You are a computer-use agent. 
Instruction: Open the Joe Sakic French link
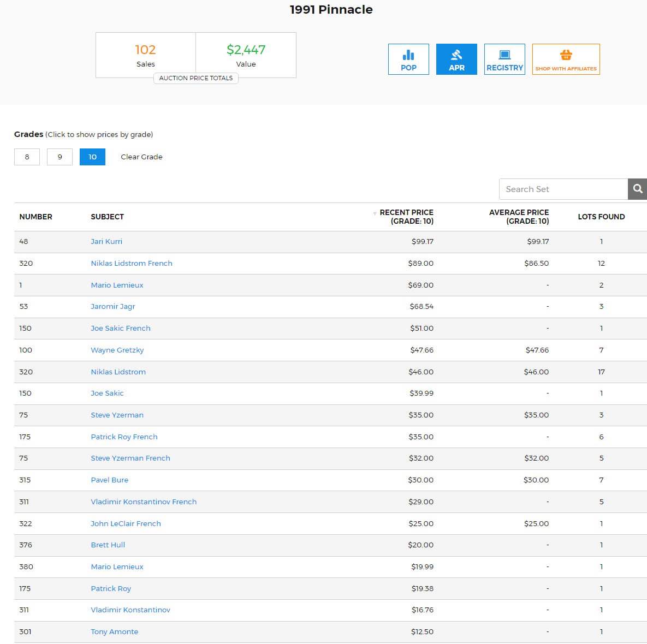point(121,329)
